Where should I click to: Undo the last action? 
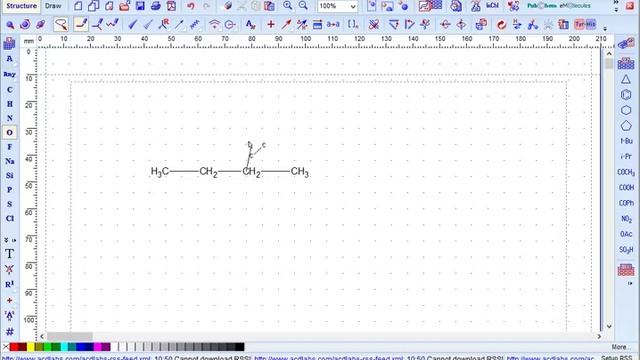point(191,6)
